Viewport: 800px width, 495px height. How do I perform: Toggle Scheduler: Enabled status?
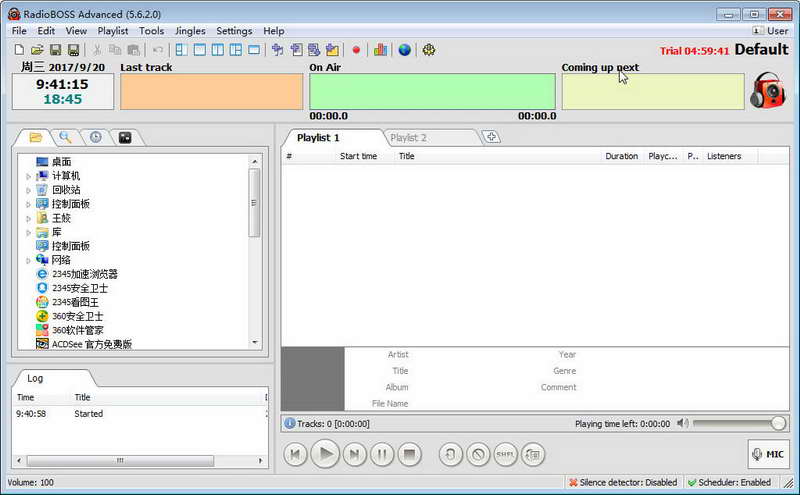coord(729,482)
